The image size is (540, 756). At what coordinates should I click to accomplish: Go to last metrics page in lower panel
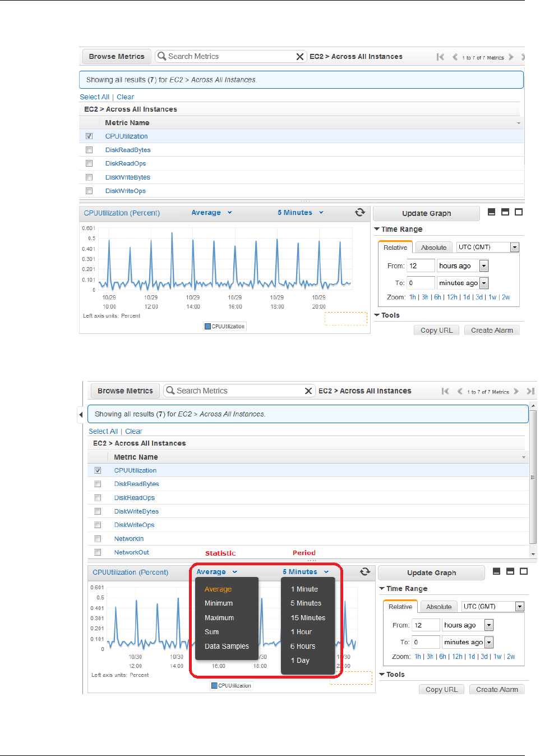click(x=530, y=391)
